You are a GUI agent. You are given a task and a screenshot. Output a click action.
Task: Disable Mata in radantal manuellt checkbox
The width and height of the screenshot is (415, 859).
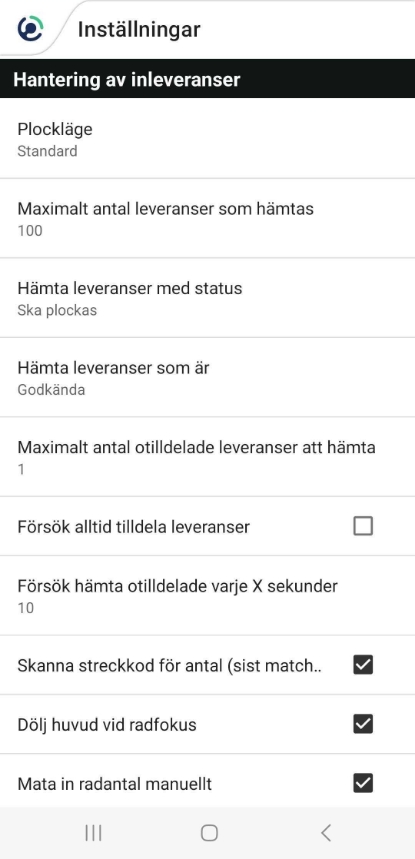363,783
